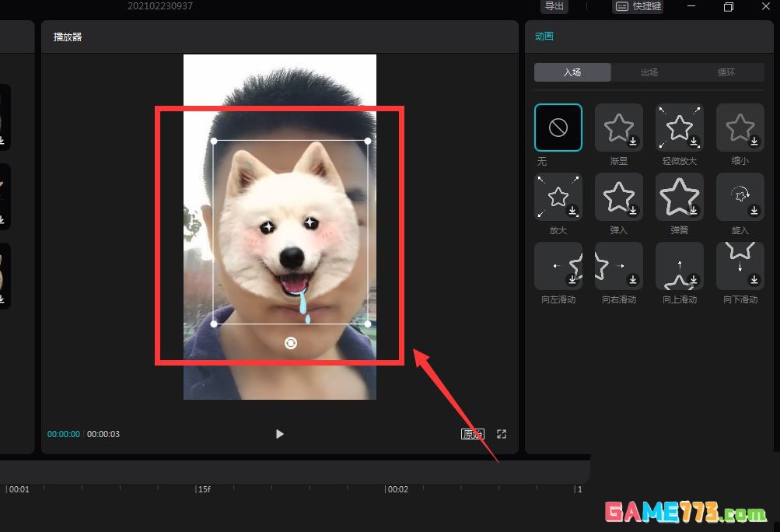Toggle the 原始 original ratio button
The width and height of the screenshot is (780, 532).
coord(473,434)
